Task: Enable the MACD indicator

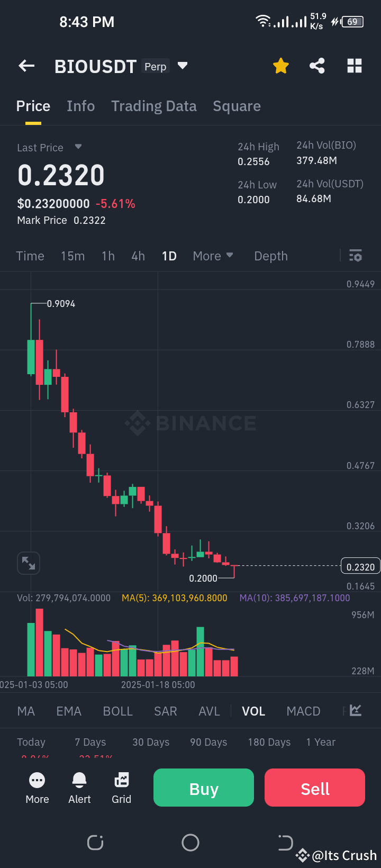Action: pos(303,711)
